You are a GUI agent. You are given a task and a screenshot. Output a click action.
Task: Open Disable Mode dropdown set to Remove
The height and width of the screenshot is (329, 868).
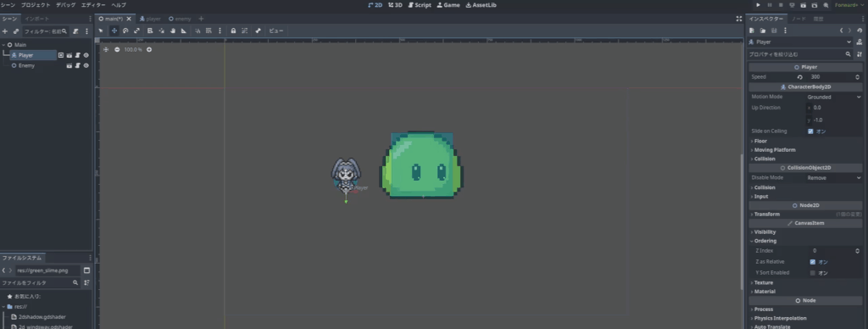coord(834,178)
